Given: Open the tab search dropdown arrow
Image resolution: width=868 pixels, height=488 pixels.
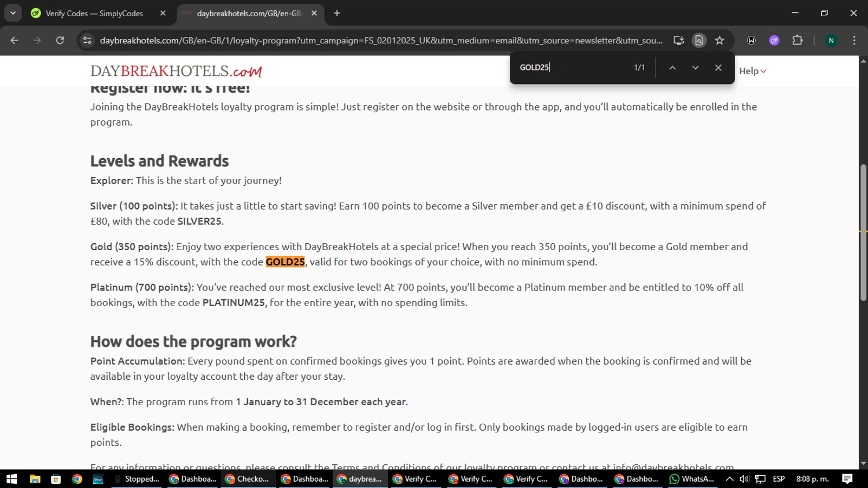Looking at the screenshot, I should pyautogui.click(x=13, y=13).
